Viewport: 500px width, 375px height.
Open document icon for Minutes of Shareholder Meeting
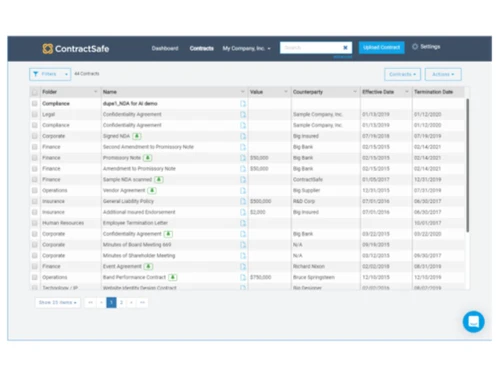click(243, 256)
